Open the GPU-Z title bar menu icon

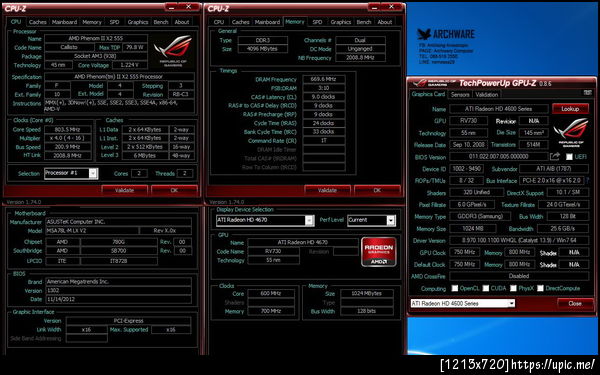tap(587, 93)
